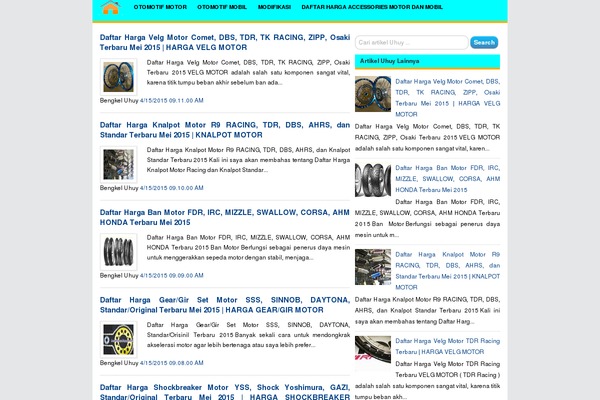Click ban motor tires thumbnail in main list

pos(119,252)
